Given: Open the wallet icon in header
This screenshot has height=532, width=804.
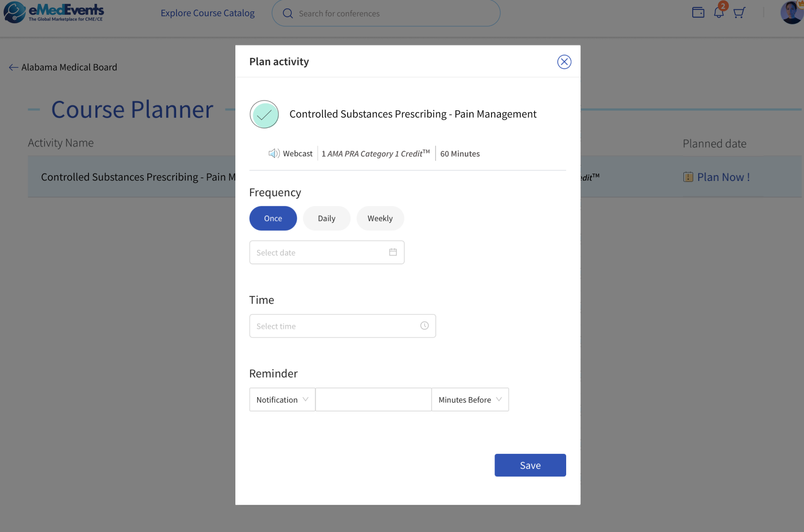Looking at the screenshot, I should click(698, 13).
